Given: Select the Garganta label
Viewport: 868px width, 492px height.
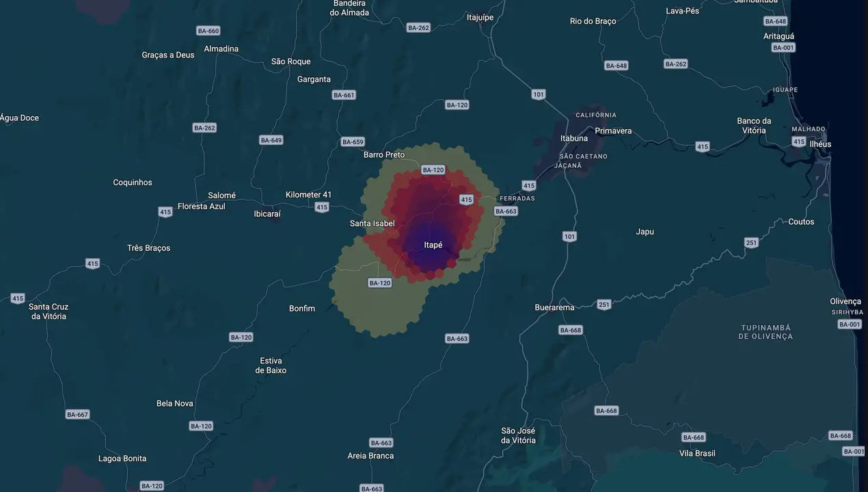Looking at the screenshot, I should pos(314,79).
